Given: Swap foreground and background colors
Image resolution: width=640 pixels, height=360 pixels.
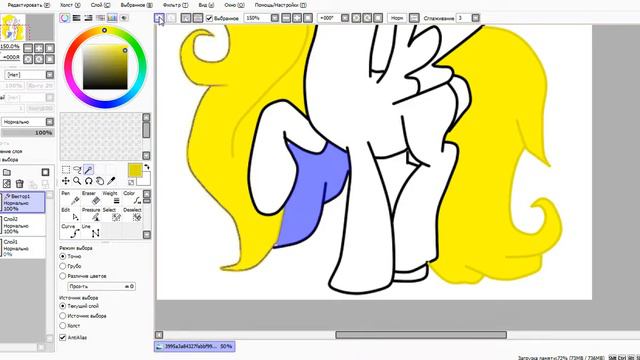Looking at the screenshot, I should click(147, 167).
